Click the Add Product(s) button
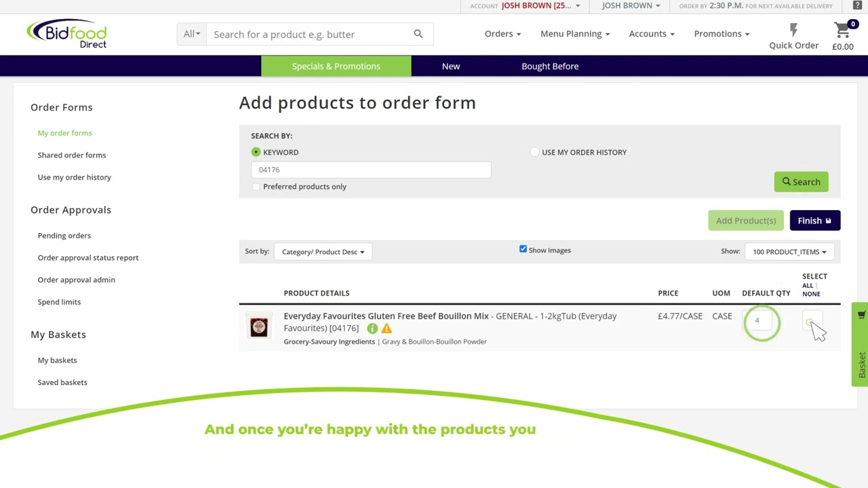868x488 pixels. pos(746,220)
